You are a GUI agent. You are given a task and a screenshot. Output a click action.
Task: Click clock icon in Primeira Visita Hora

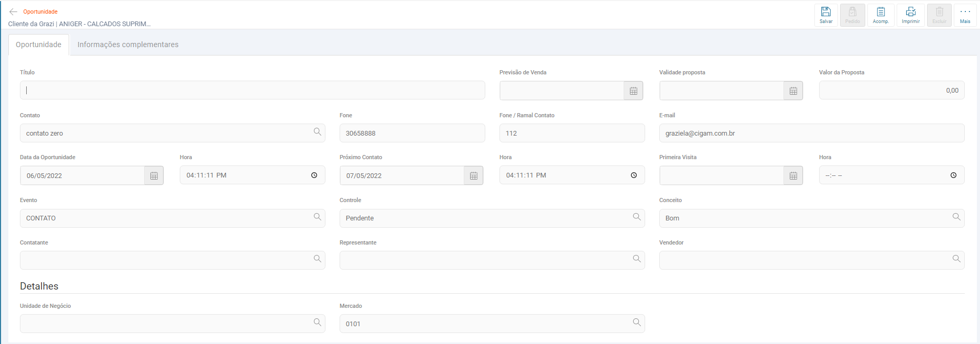click(953, 175)
